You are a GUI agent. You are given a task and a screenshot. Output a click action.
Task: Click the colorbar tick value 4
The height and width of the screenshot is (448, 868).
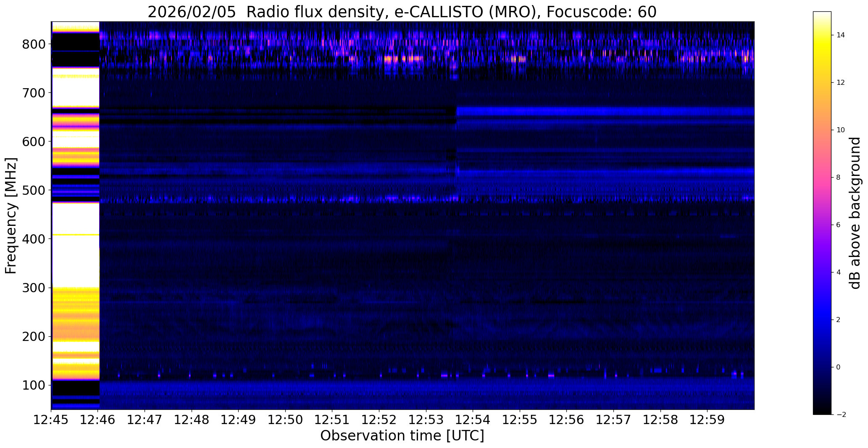(x=838, y=272)
